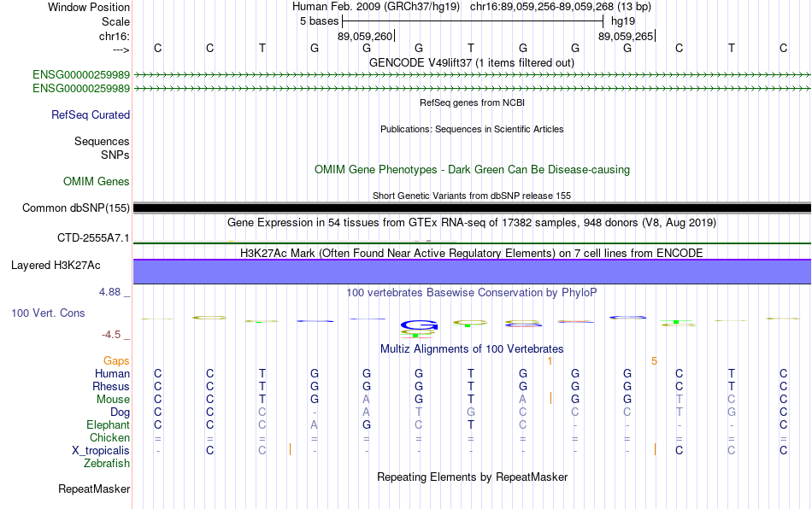Click the Gaps row label
The height and width of the screenshot is (509, 812).
[x=116, y=360]
